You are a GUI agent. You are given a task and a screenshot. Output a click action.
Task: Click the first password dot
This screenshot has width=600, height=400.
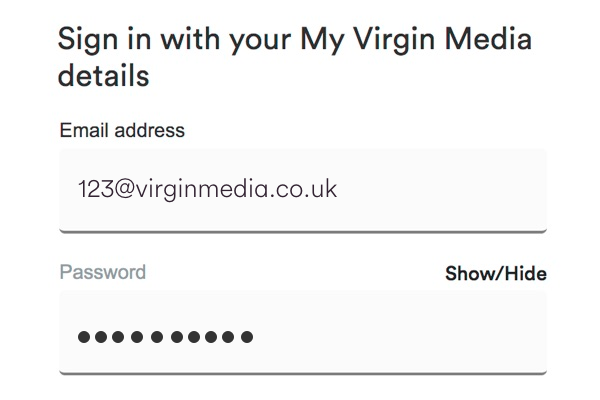[x=84, y=337]
